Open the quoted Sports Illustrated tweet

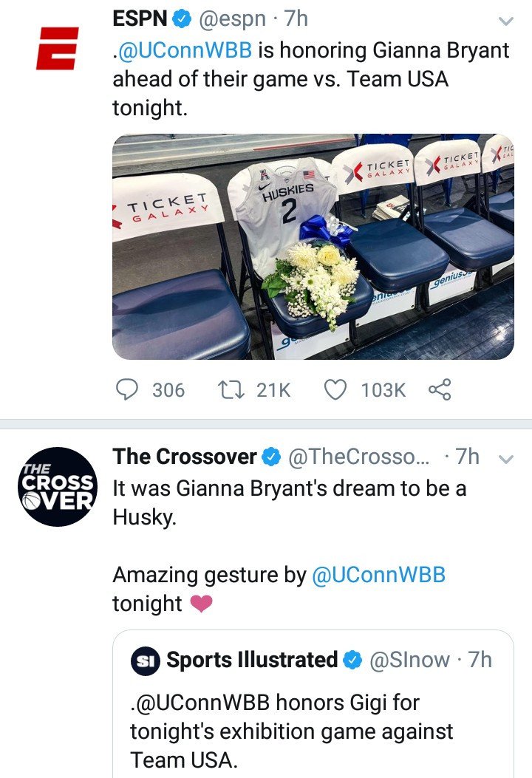coord(313,705)
